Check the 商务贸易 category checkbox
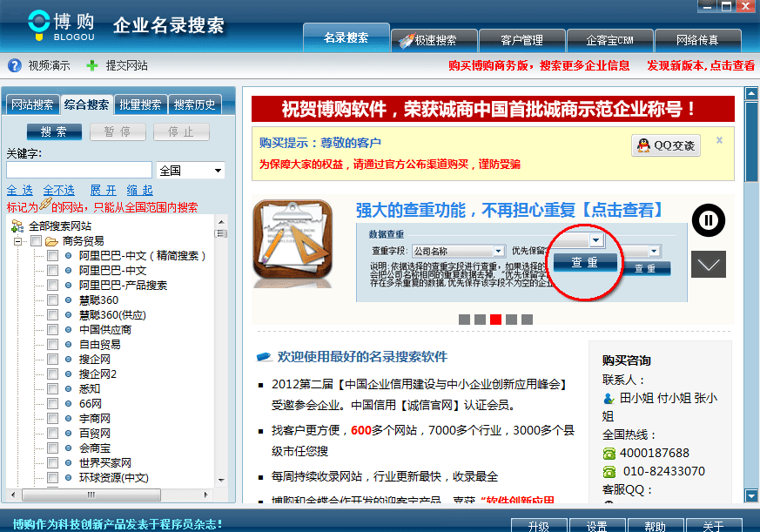The image size is (760, 532). tap(36, 241)
